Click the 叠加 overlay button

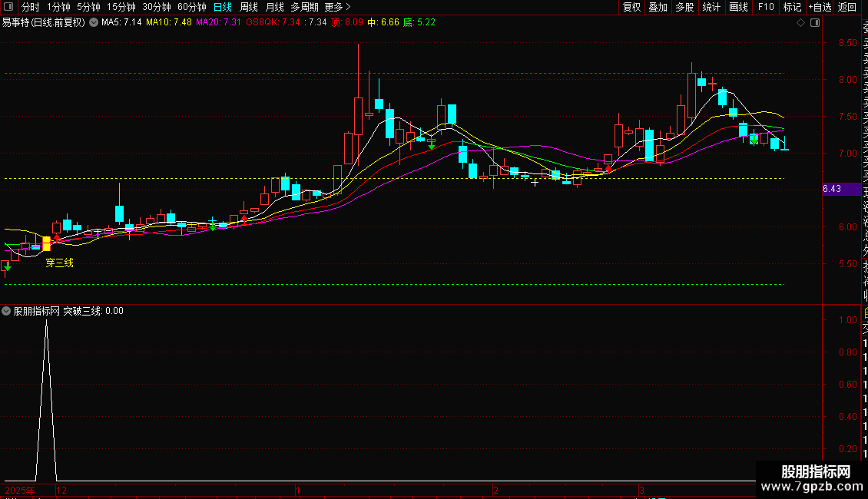(x=658, y=7)
